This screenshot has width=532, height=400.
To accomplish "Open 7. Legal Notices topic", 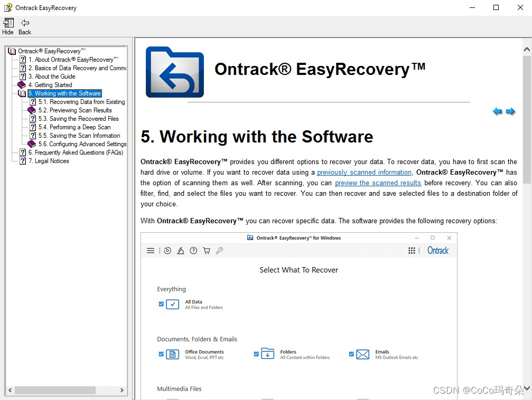I will click(x=49, y=161).
